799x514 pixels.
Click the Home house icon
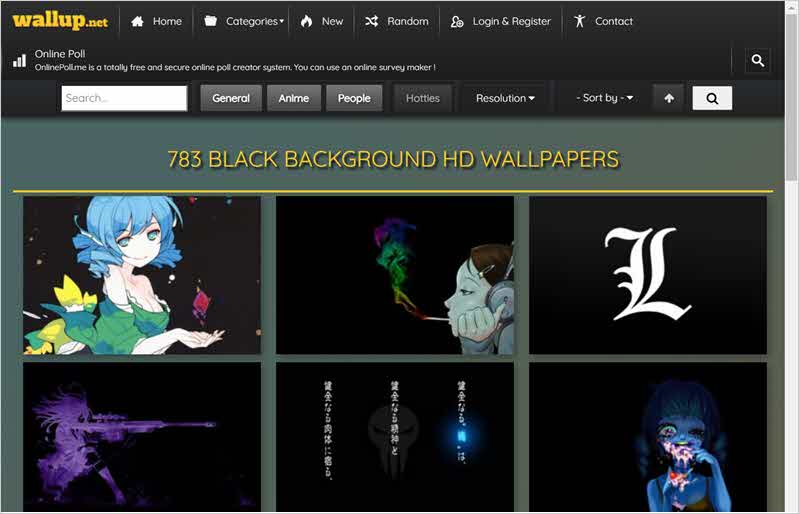137,21
